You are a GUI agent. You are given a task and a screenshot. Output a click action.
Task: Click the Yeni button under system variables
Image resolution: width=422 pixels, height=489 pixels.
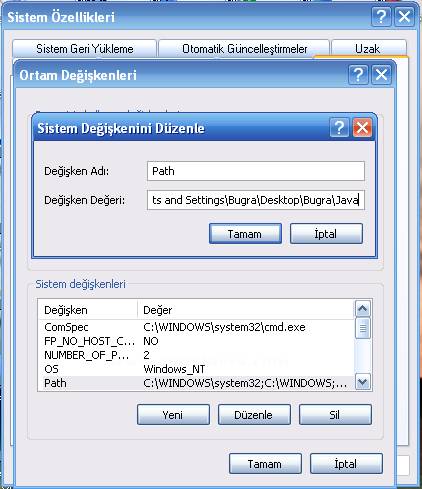173,415
